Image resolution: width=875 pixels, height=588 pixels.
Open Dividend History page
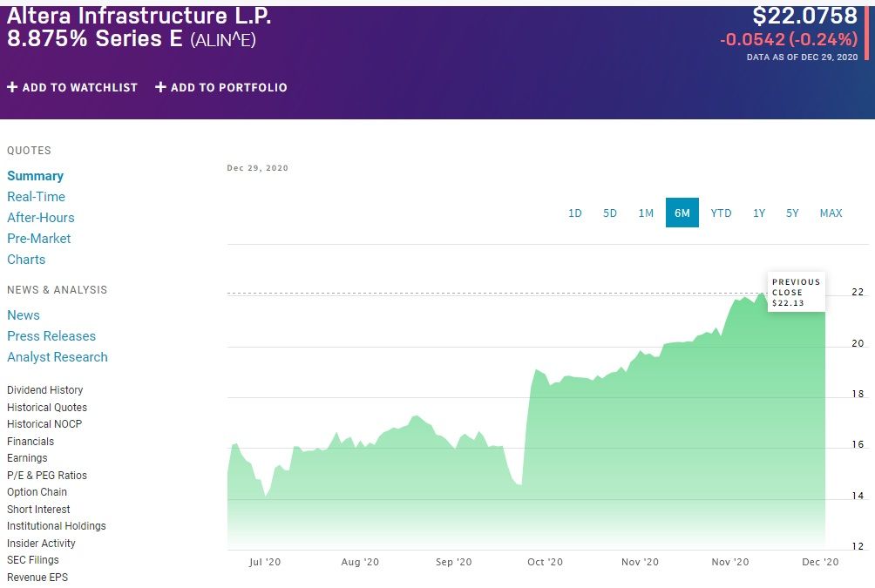[45, 390]
